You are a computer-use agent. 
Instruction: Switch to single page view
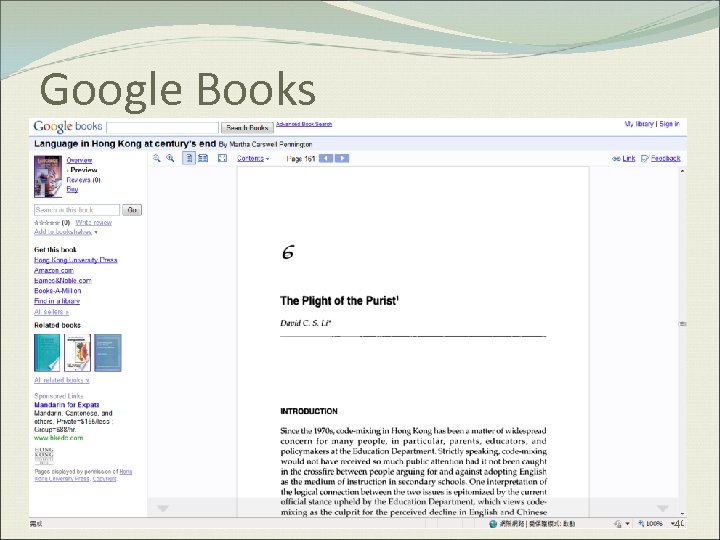pyautogui.click(x=189, y=158)
